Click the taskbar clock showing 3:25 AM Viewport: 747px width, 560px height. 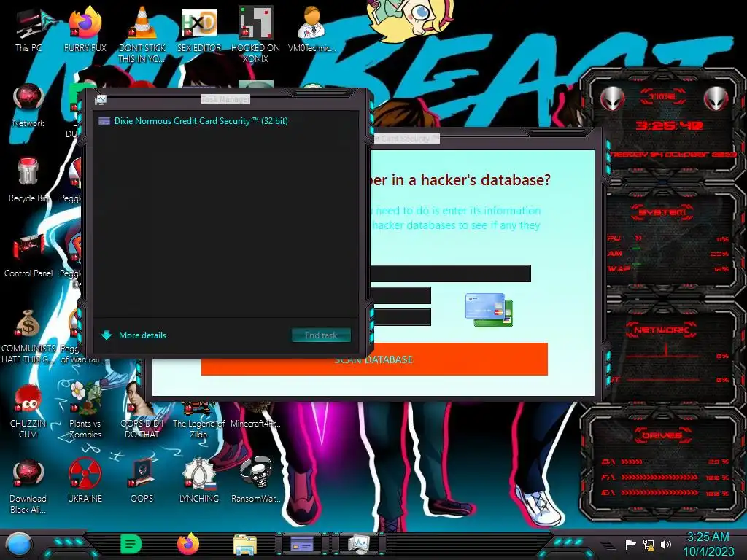[708, 544]
